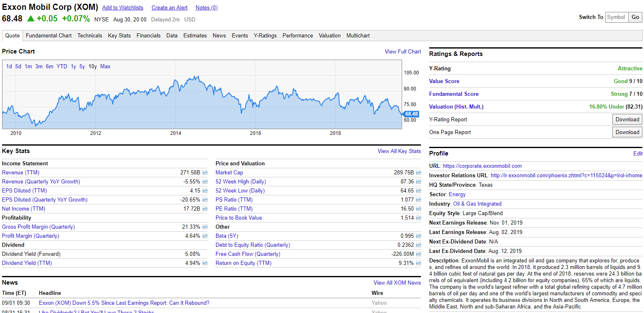Download the Y-Rating Report
644x313 pixels.
(627, 120)
